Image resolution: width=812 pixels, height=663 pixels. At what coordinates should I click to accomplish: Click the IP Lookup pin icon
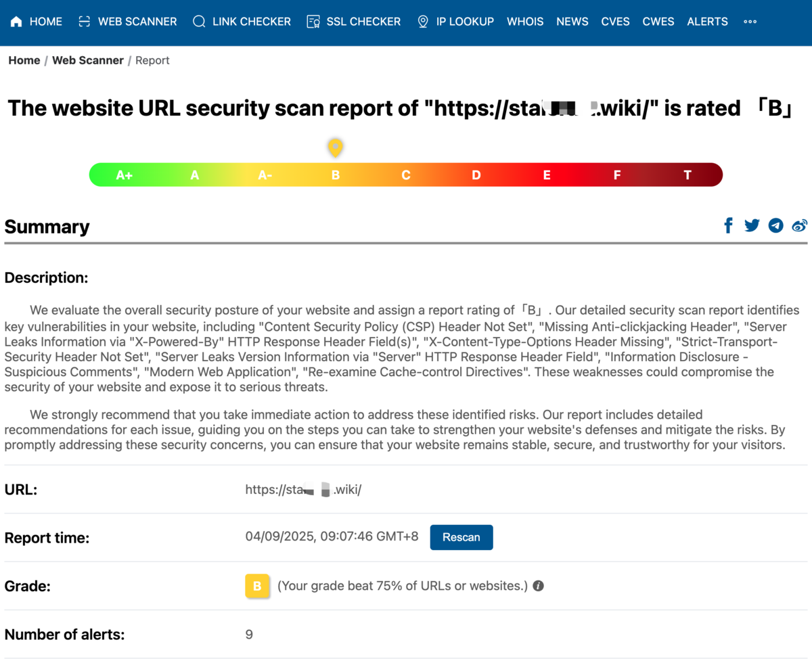[x=422, y=21]
